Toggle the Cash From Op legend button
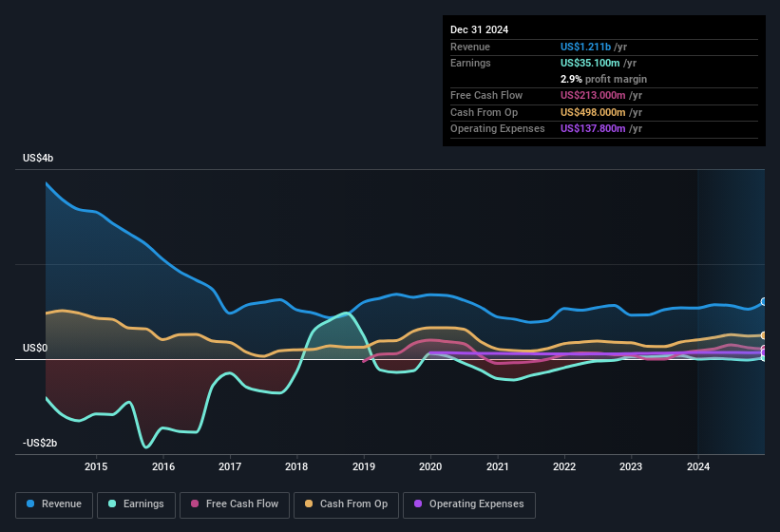 pos(346,504)
